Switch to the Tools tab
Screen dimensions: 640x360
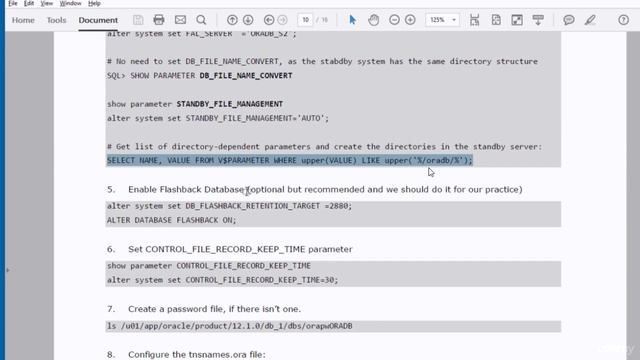point(56,20)
